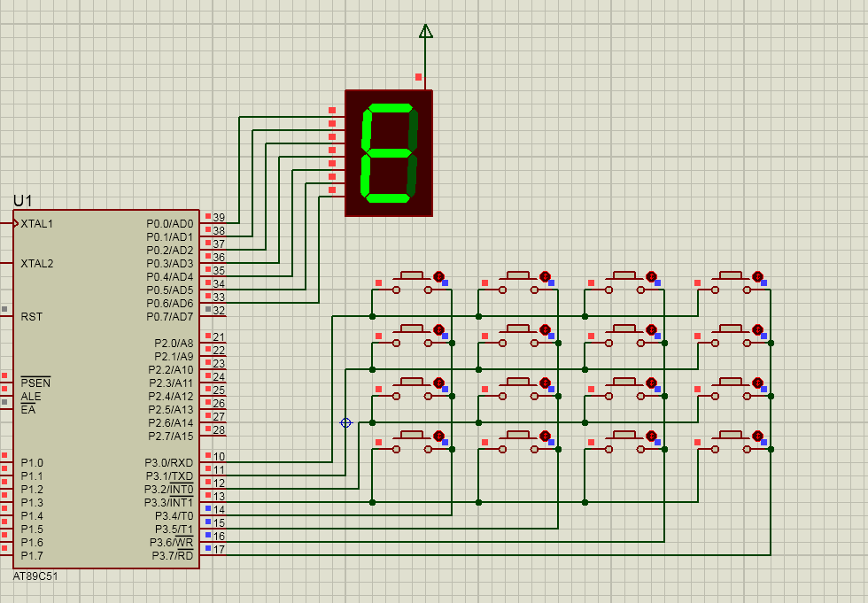
Task: Click the P3.4/T0 pin label
Action: (174, 516)
